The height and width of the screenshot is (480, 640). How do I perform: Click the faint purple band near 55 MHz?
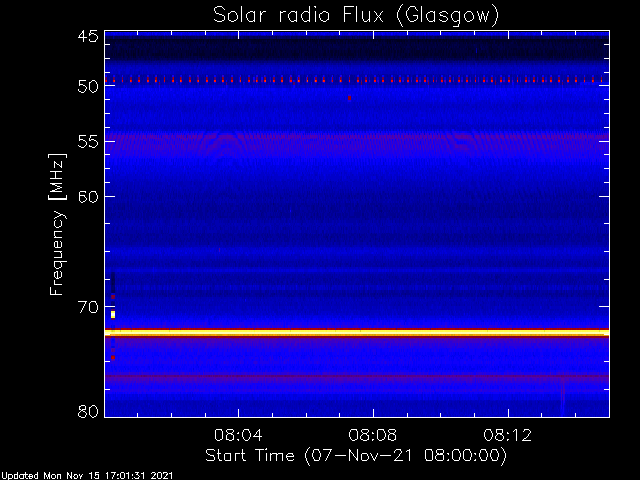pos(357,137)
